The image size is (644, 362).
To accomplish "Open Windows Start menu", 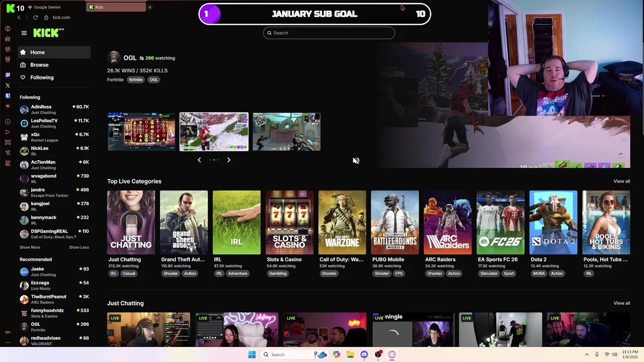I will click(x=252, y=354).
